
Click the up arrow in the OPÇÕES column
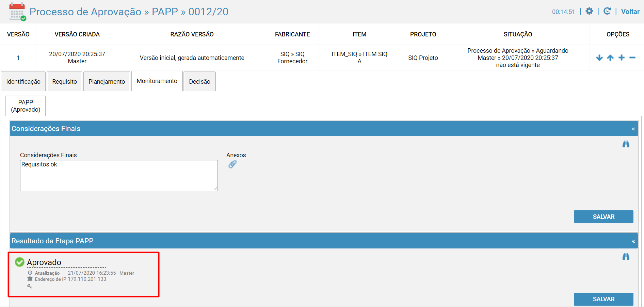610,58
